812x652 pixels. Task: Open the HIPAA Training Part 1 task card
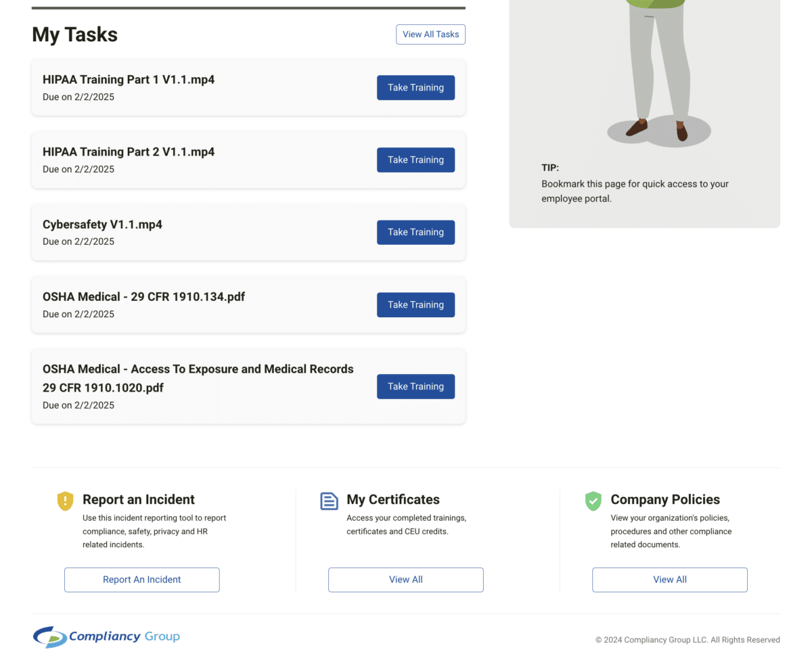click(x=203, y=87)
